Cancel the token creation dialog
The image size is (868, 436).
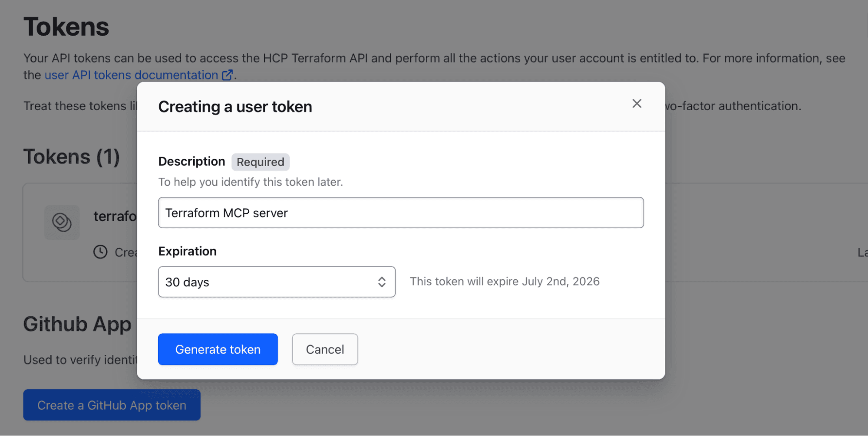[325, 349]
